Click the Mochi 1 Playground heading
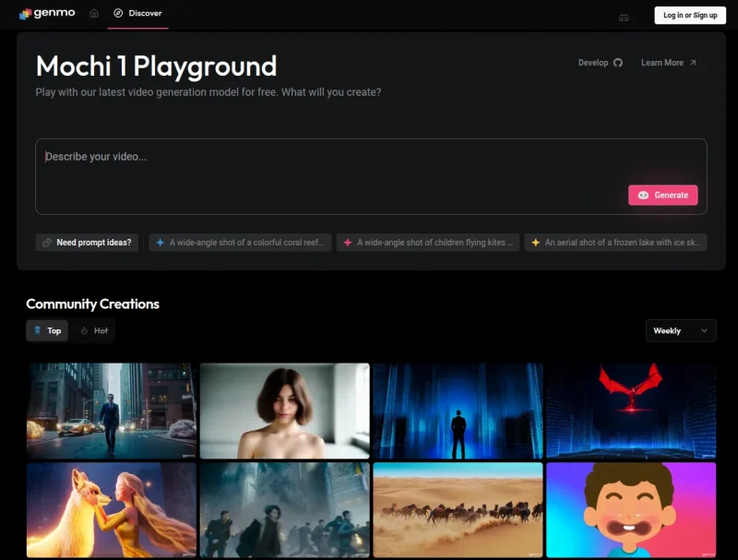 point(156,66)
